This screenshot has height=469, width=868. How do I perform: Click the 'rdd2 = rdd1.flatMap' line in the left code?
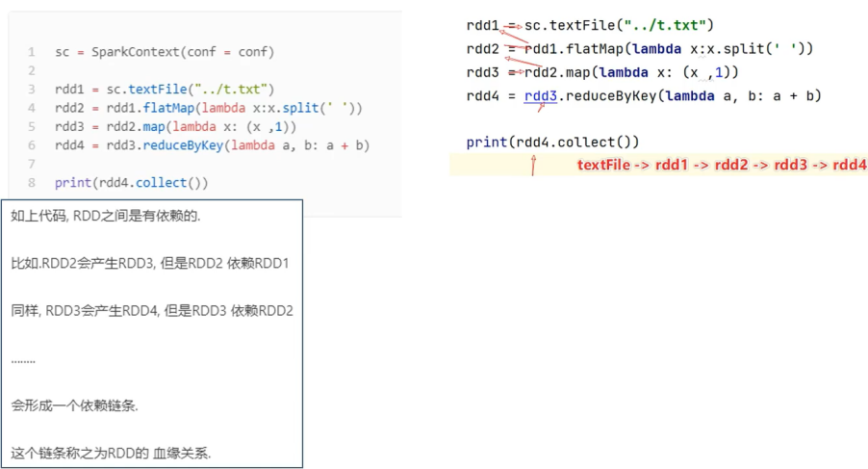click(209, 108)
